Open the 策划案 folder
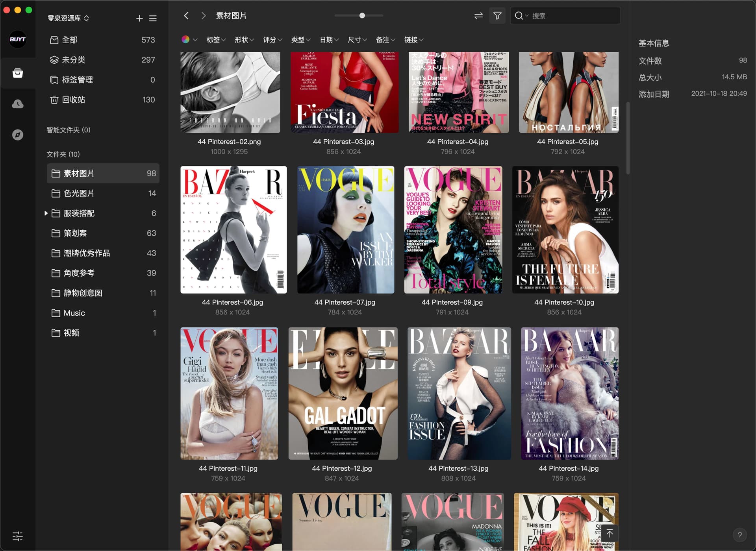Screen dimensions: 756x551 (x=75, y=233)
